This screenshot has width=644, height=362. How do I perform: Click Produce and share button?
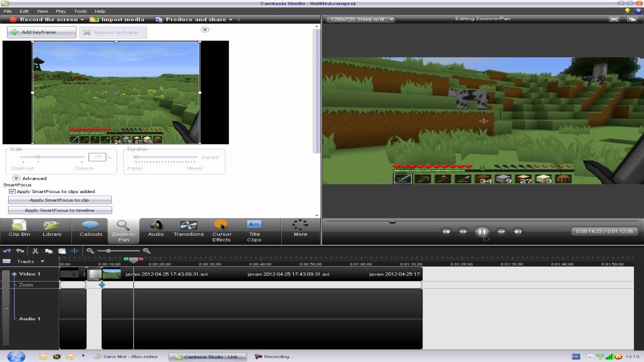tap(191, 20)
